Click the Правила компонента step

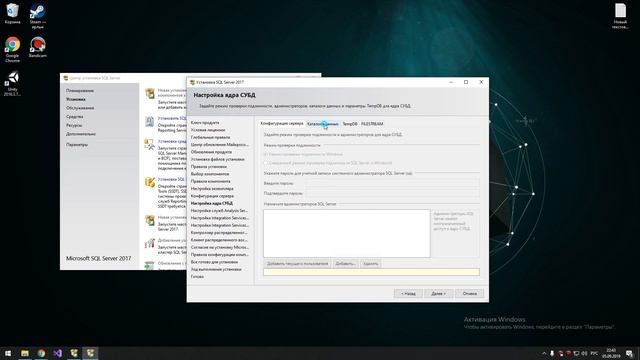[211, 181]
